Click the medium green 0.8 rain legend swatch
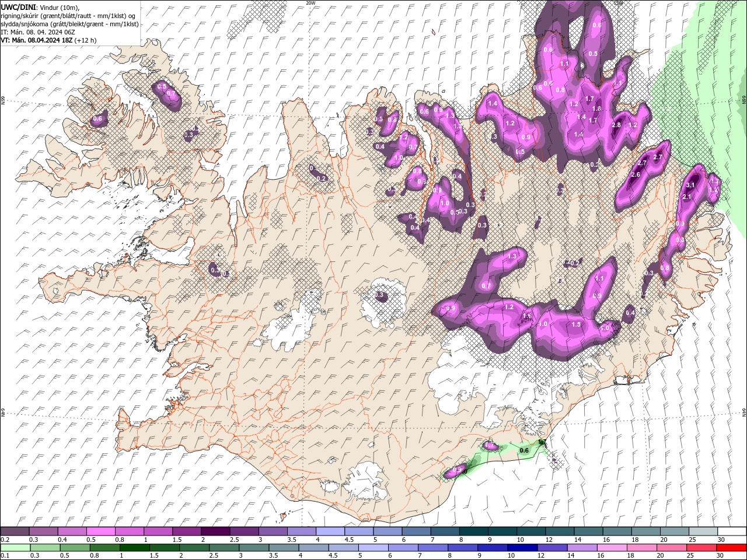This screenshot has height=560, width=747. 106,547
